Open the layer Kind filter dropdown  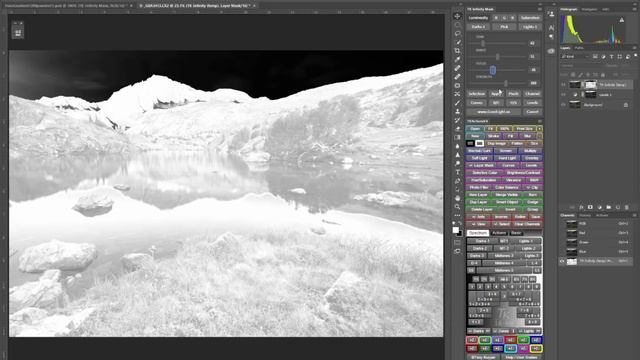click(575, 56)
